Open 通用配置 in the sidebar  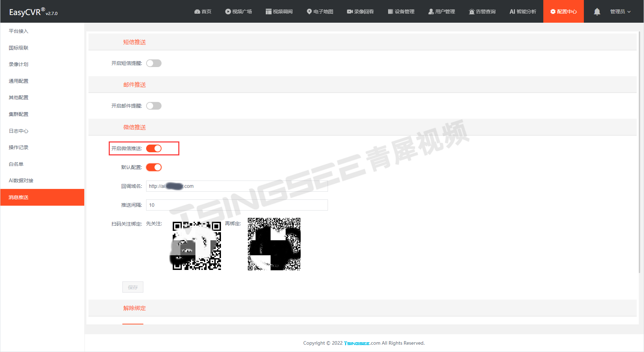click(42, 81)
